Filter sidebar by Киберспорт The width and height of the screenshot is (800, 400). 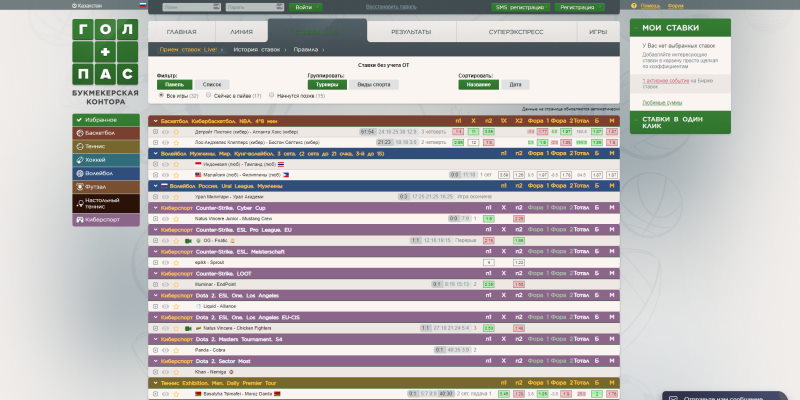pos(106,220)
